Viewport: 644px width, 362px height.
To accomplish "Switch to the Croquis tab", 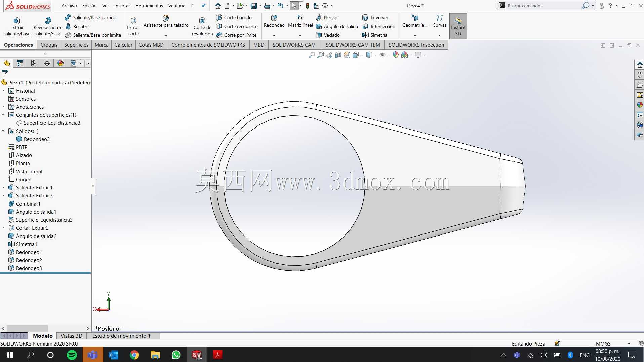I will coord(49,45).
